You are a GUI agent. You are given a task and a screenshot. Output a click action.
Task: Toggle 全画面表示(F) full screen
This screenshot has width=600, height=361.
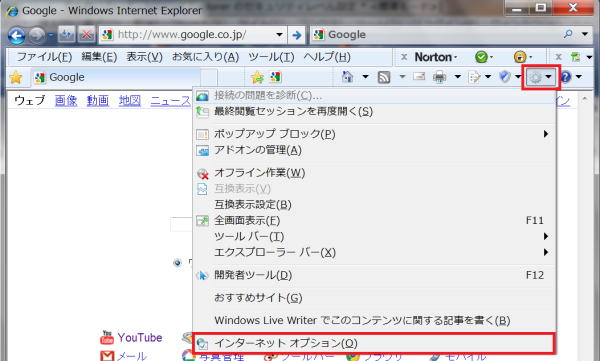[x=373, y=221]
